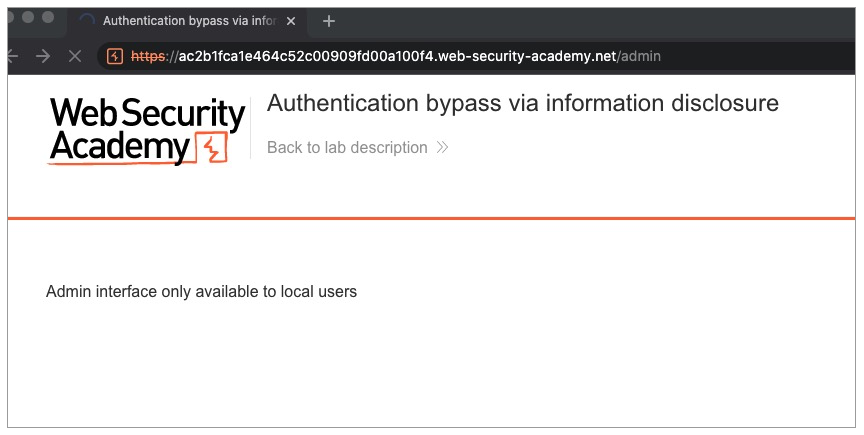864x435 pixels.
Task: Click the gray maximize window dot
Action: pos(50,18)
